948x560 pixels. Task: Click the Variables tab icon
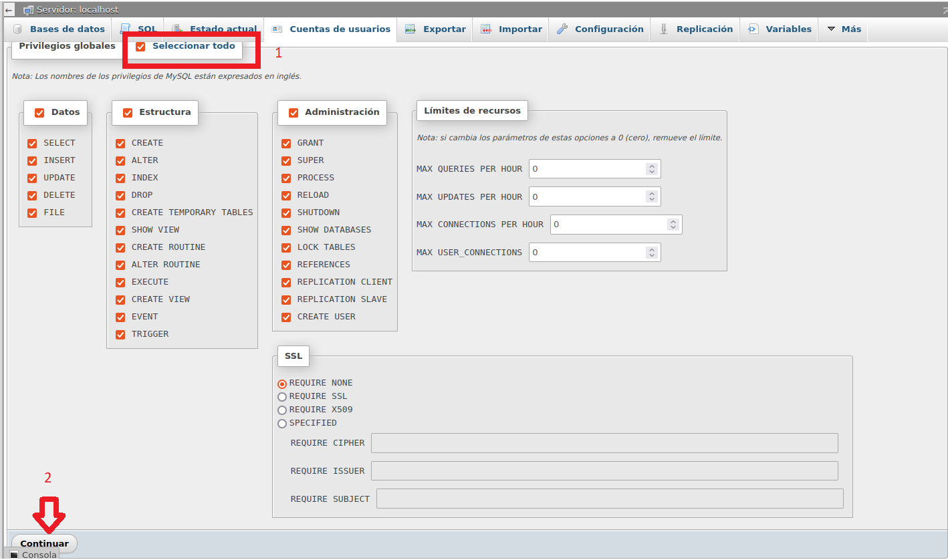pos(753,29)
